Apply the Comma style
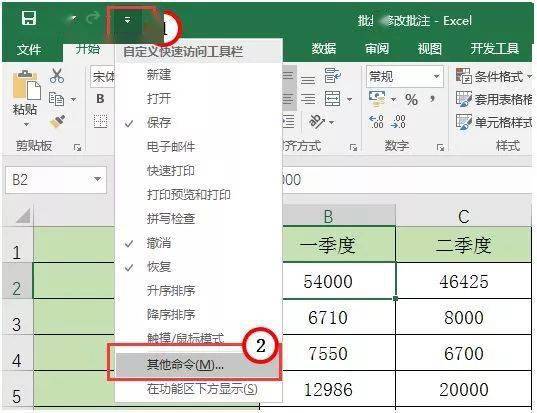The width and height of the screenshot is (537, 413). point(432,99)
